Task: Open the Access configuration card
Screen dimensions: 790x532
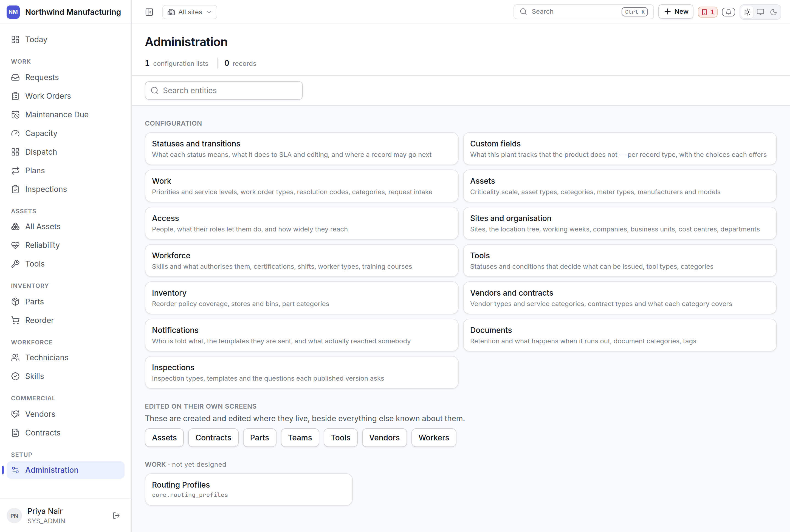Action: click(301, 223)
